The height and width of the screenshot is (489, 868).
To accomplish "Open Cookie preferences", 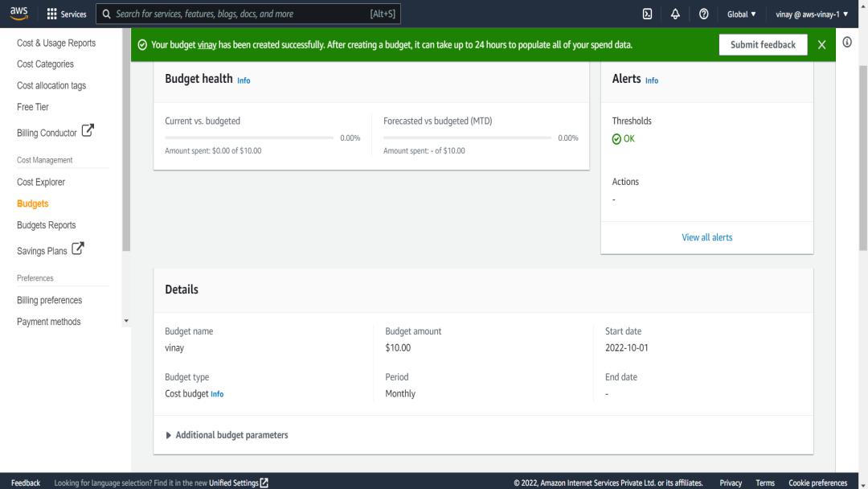I will pyautogui.click(x=817, y=483).
